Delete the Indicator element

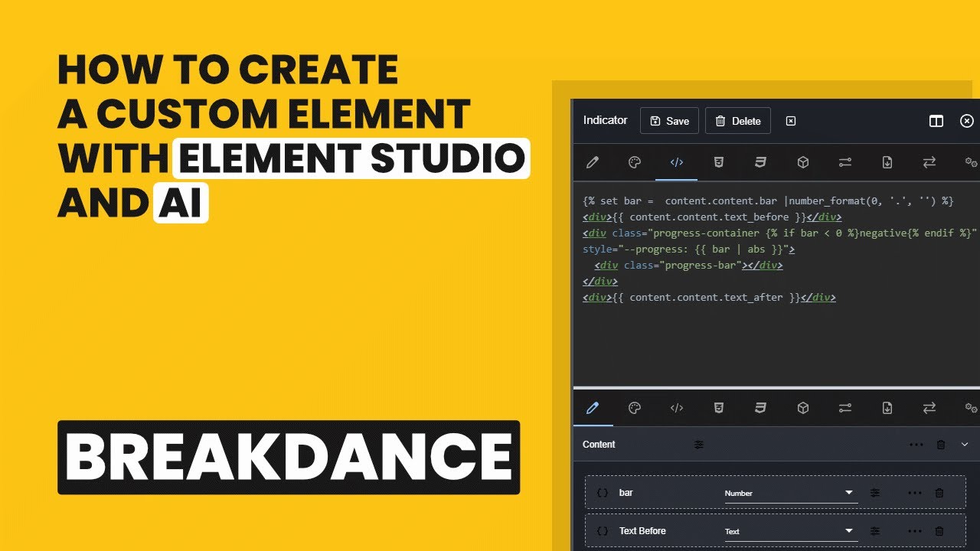pos(737,120)
